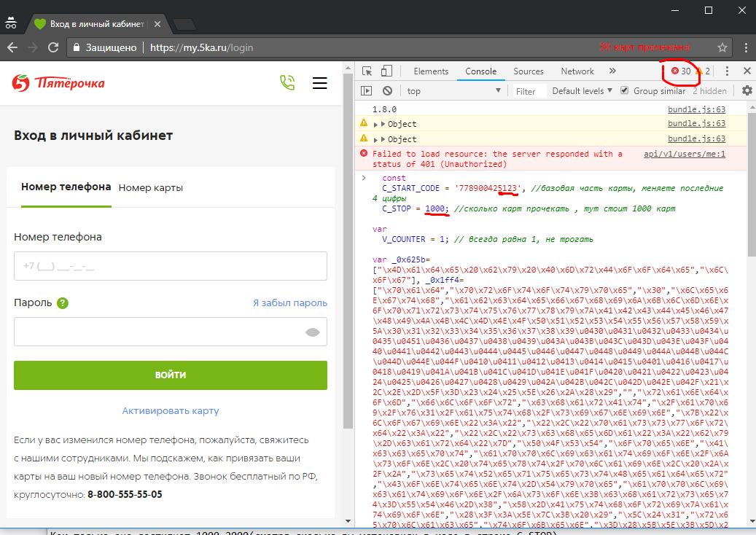Click the console vertical scrollbar thumb
This screenshot has height=535, width=756.
pyautogui.click(x=752, y=184)
